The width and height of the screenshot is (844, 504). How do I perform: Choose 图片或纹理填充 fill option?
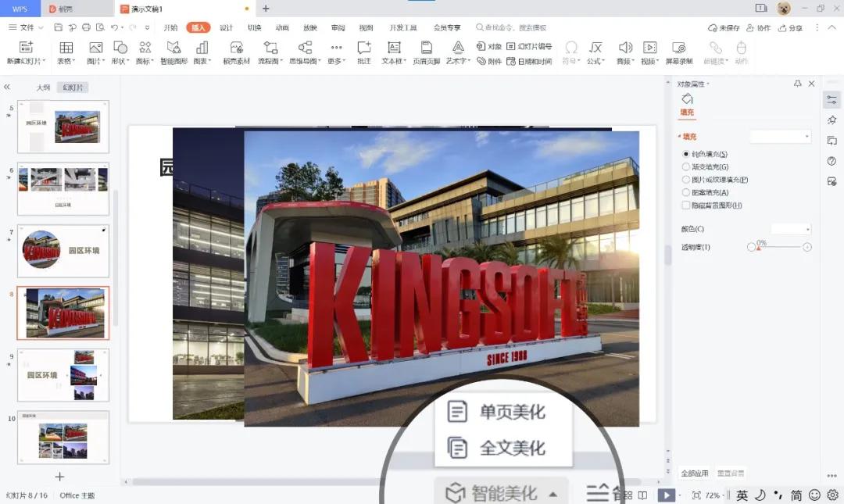(x=721, y=179)
